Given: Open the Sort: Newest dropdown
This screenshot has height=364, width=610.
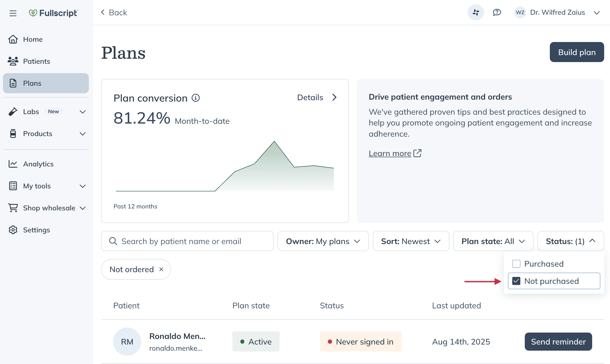Looking at the screenshot, I should 411,241.
